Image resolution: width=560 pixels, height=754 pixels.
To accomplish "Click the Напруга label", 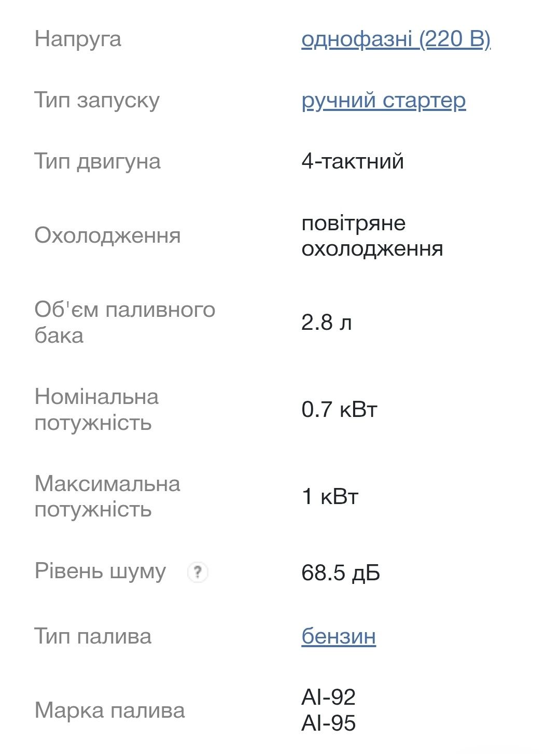I will point(78,39).
